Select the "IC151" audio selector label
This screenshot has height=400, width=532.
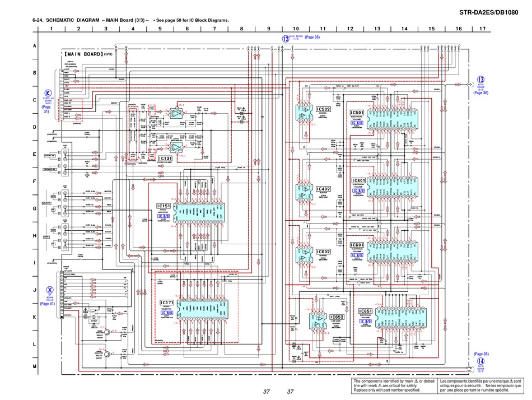(164, 206)
